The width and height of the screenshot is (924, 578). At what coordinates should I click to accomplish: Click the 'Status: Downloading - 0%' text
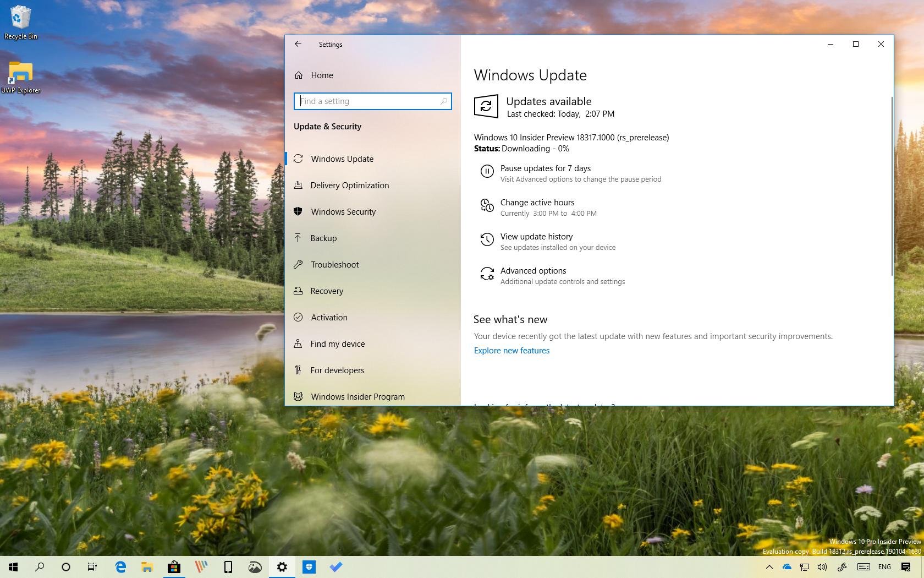[x=521, y=149]
